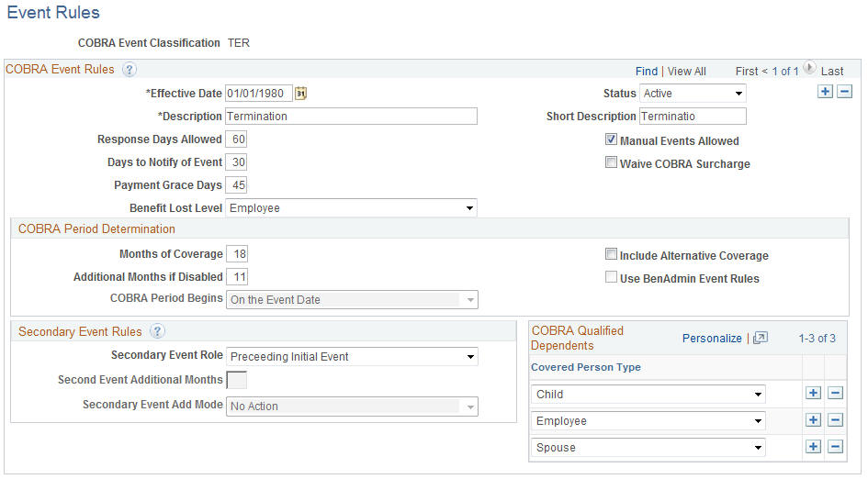Open COBRA Event Rules help icon

(129, 70)
